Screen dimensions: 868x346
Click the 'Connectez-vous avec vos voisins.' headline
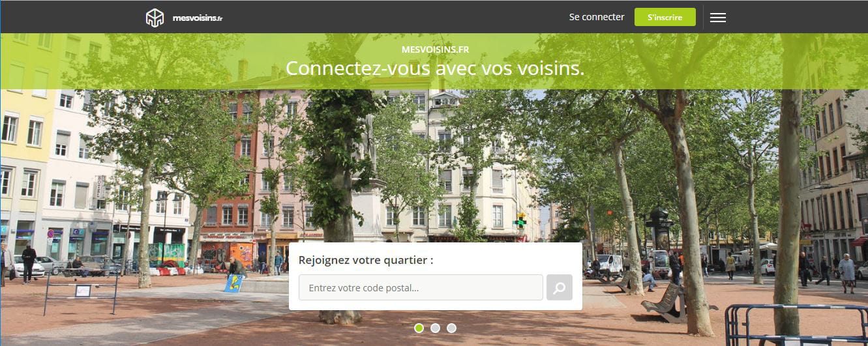[435, 68]
